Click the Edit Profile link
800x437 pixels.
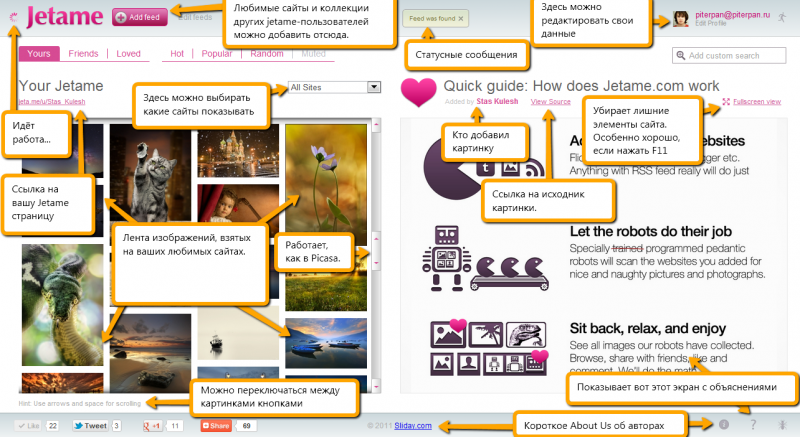coord(710,23)
